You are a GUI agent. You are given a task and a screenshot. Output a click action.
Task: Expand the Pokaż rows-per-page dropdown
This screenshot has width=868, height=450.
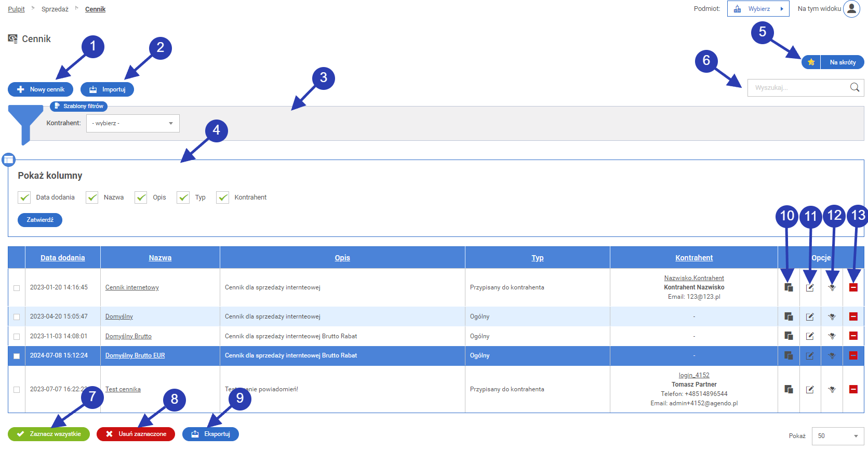pos(837,436)
